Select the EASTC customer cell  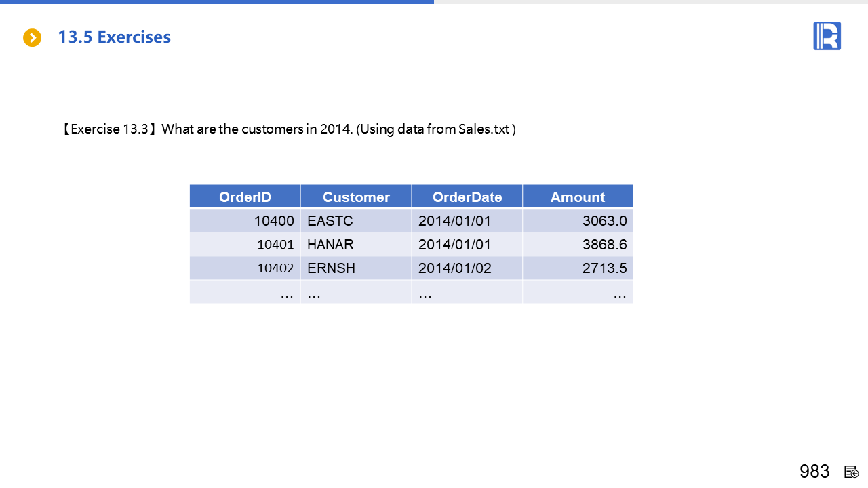click(x=356, y=221)
